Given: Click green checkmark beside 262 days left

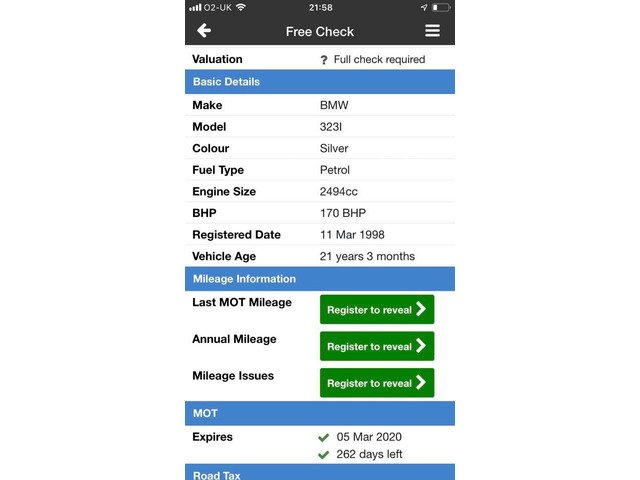Looking at the screenshot, I should click(x=324, y=455).
